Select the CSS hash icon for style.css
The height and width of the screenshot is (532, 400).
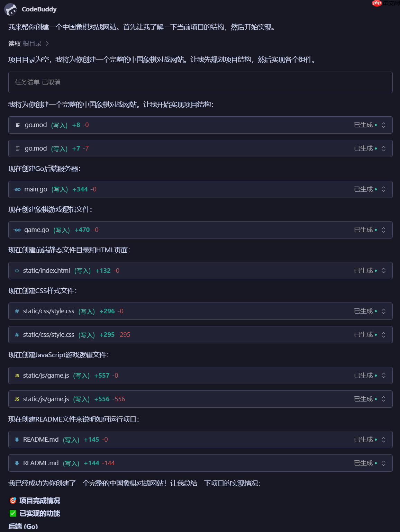tap(16, 311)
